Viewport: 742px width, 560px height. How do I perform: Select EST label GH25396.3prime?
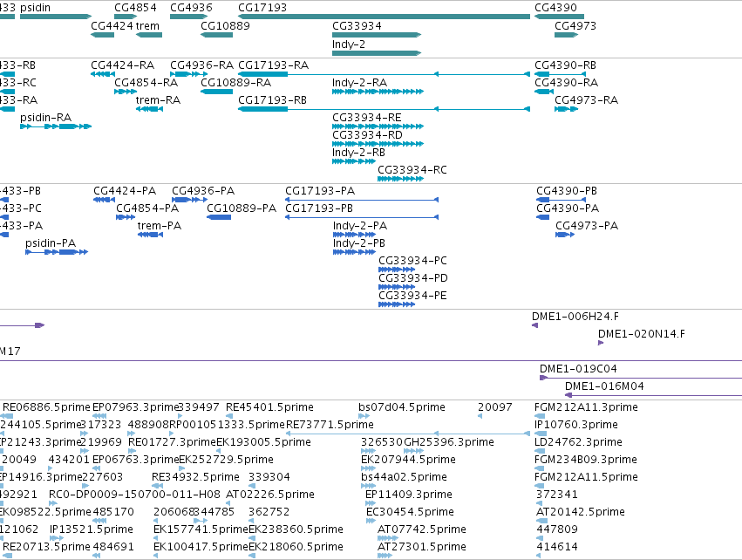449,442
